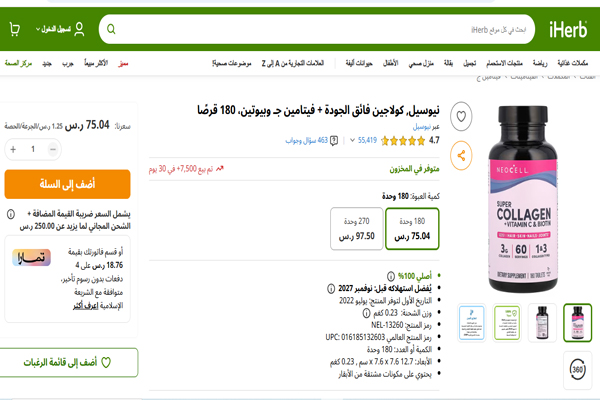
Task: Click the quantity value field
Action: [x=33, y=149]
